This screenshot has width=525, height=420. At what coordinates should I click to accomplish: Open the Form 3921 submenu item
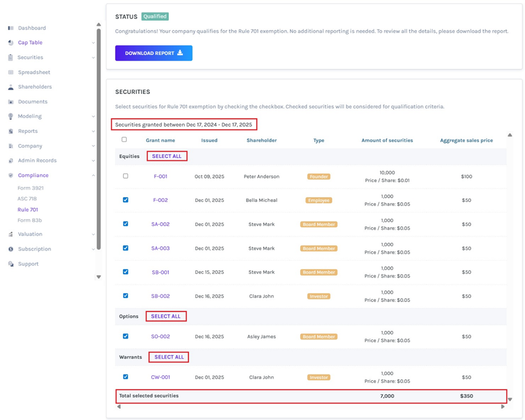(x=30, y=188)
